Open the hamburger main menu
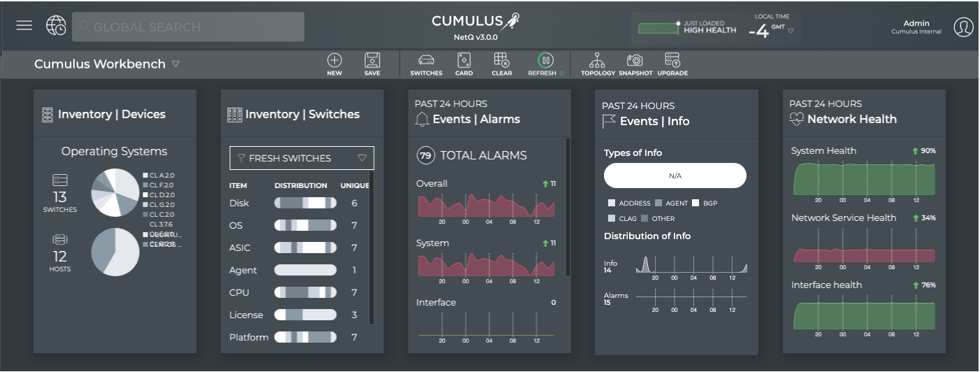 (x=24, y=26)
